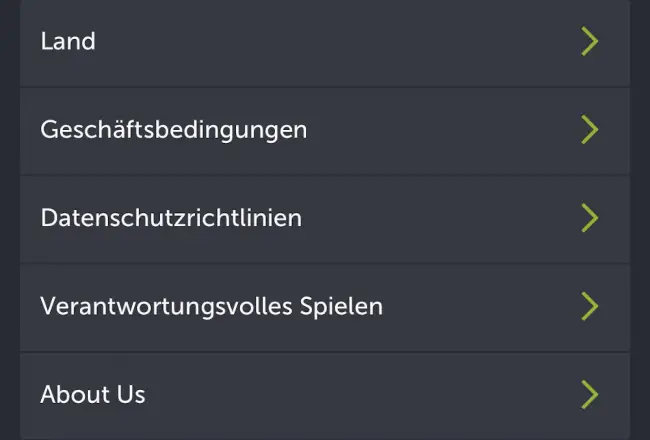Click the Verantwortungsvolles Spielen text link
Viewport: 650px width, 440px height.
pos(211,307)
